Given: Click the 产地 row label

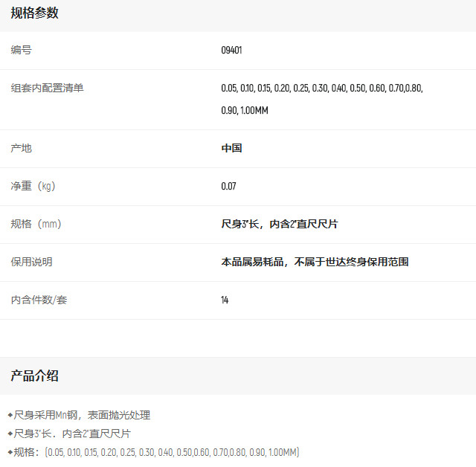Looking at the screenshot, I should click(22, 148).
